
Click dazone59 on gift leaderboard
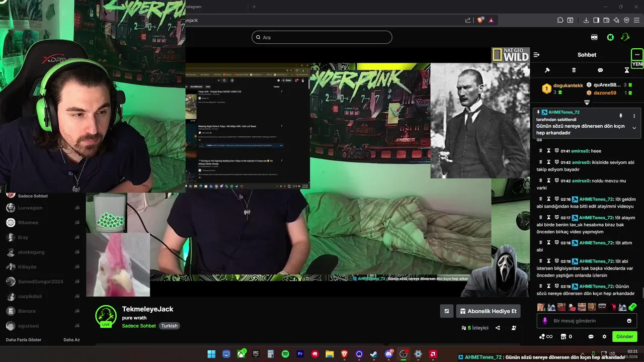(x=605, y=93)
